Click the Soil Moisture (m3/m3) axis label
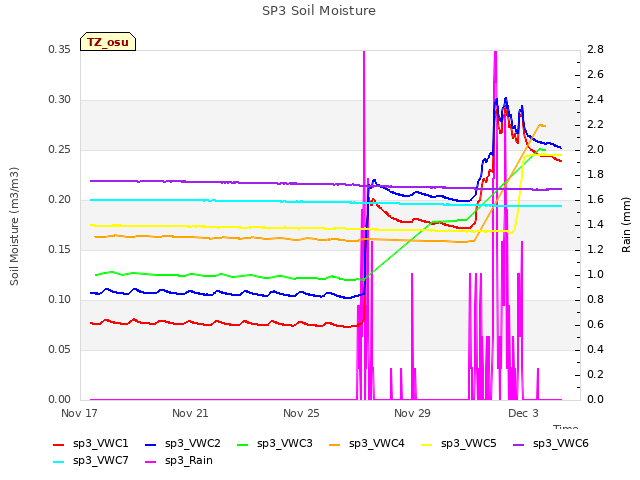Image resolution: width=640 pixels, height=480 pixels. [x=14, y=226]
